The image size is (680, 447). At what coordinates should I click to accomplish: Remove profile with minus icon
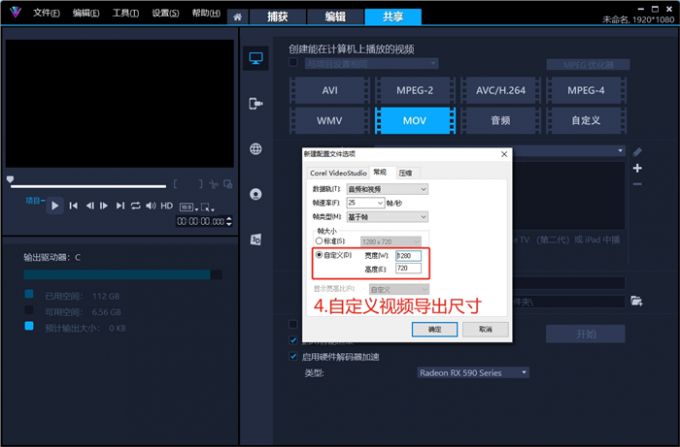[637, 184]
